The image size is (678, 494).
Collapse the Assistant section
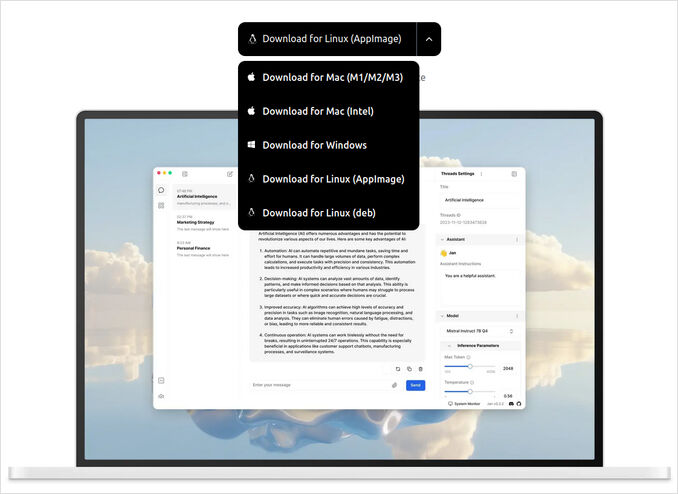[x=442, y=239]
